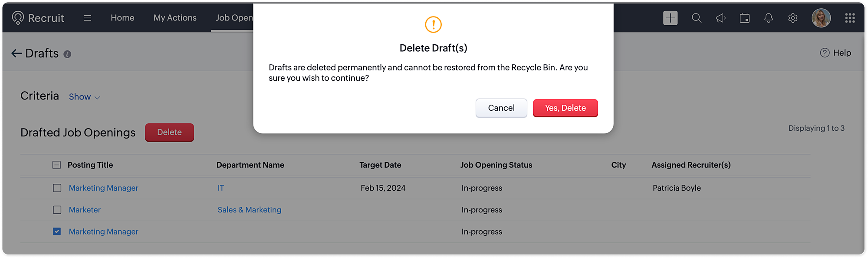Open the nine-dot apps grid

pos(850,18)
